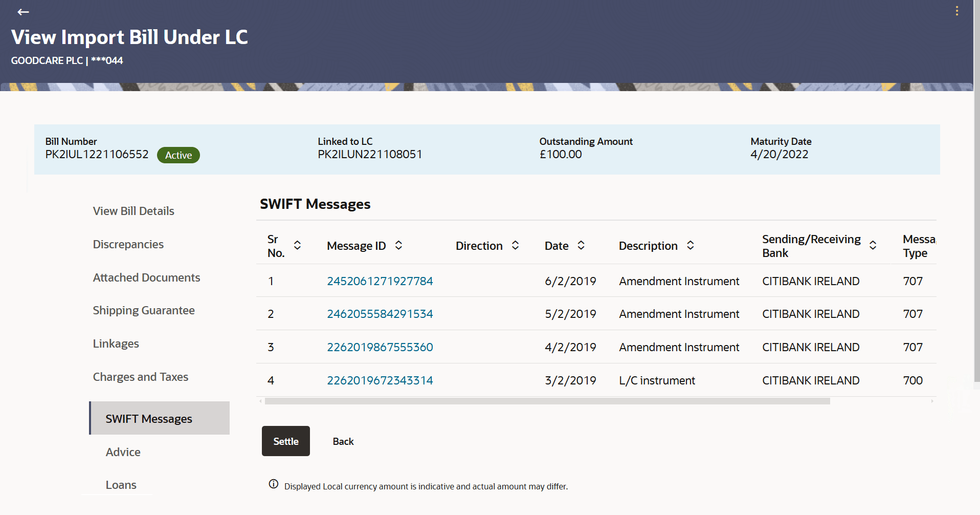The width and height of the screenshot is (980, 515).
Task: Click the info icon beside the currency disclaimer
Action: point(273,484)
